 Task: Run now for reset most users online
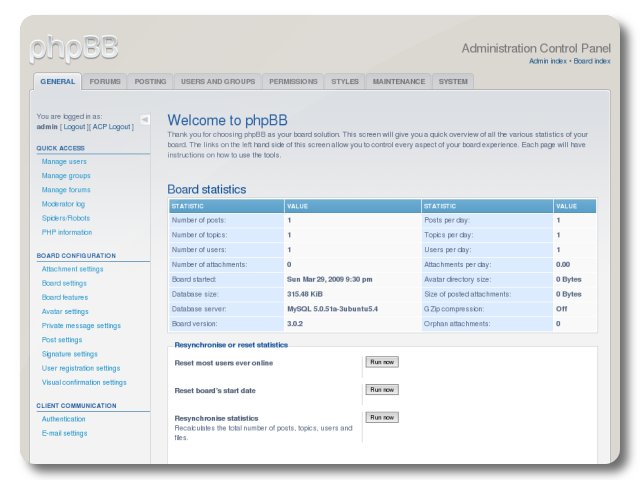pyautogui.click(x=381, y=362)
